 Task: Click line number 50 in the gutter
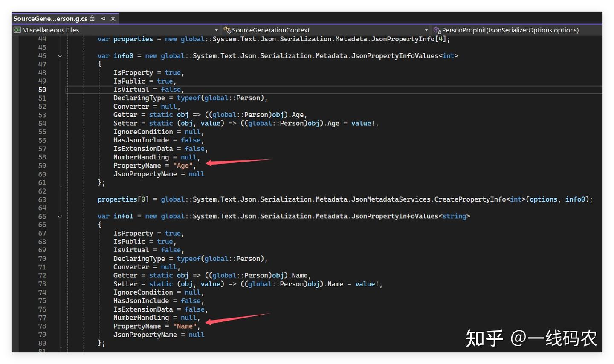42,90
